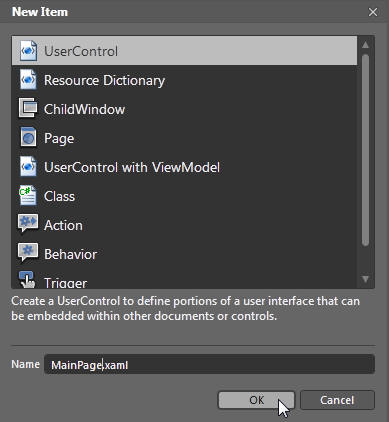
Task: Select UserControl with ViewModel icon
Action: [x=28, y=166]
